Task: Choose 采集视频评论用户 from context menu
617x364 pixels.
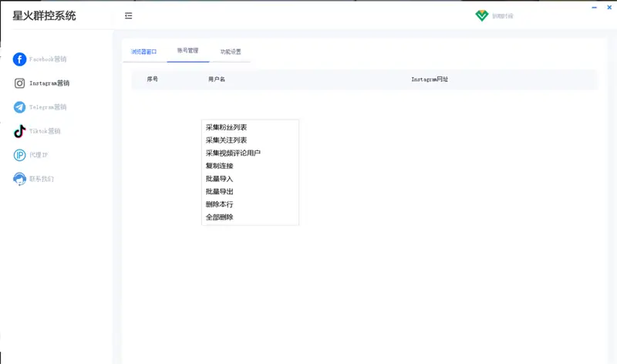Action: tap(233, 153)
